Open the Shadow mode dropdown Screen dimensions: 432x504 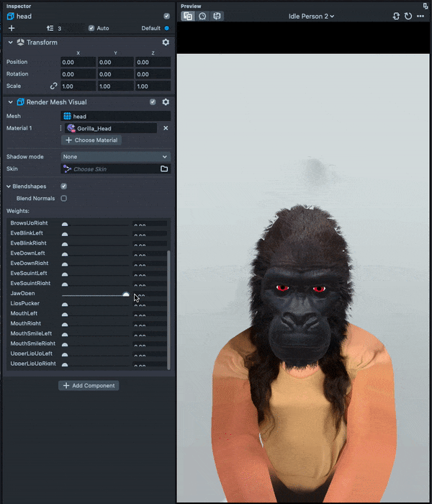click(x=115, y=156)
